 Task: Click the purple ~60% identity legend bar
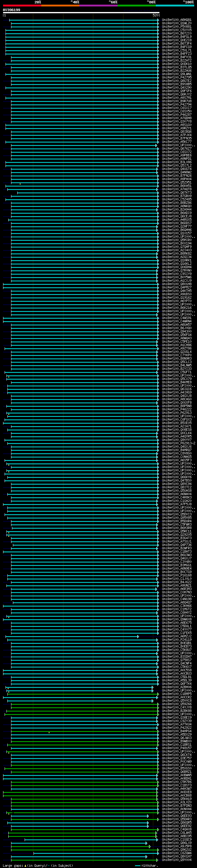click(98, 6)
